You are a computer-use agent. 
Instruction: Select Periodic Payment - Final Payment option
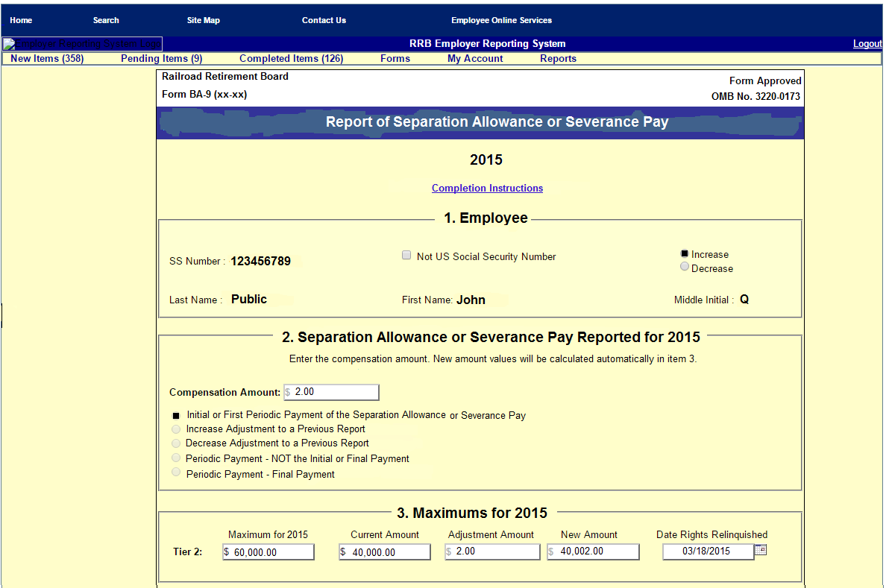(176, 472)
